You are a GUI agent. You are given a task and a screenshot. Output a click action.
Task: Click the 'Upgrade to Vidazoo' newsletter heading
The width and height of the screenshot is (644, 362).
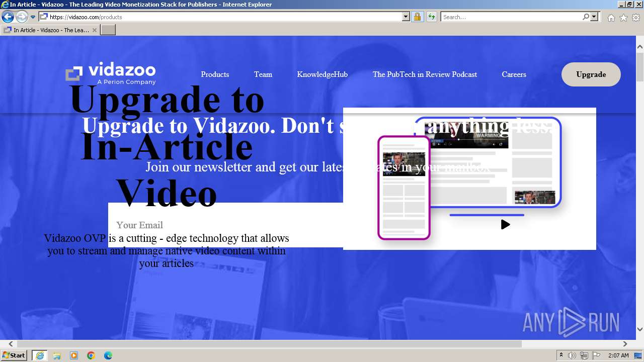(x=317, y=126)
